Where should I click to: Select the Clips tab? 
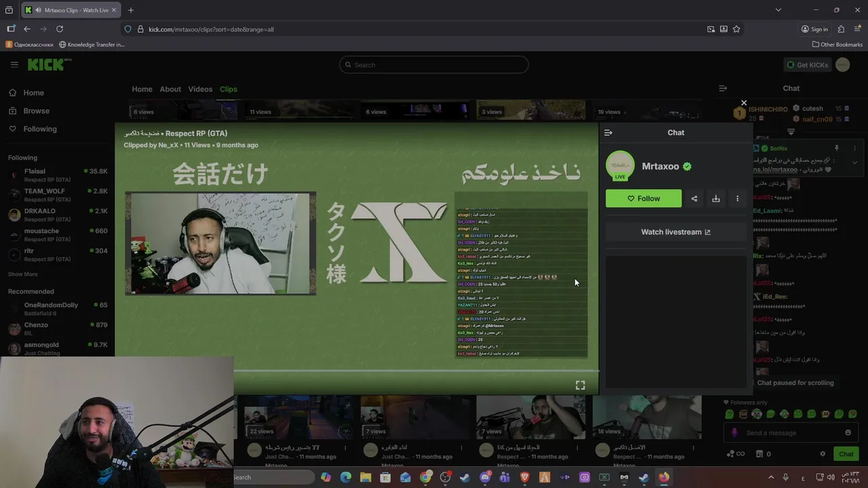229,89
